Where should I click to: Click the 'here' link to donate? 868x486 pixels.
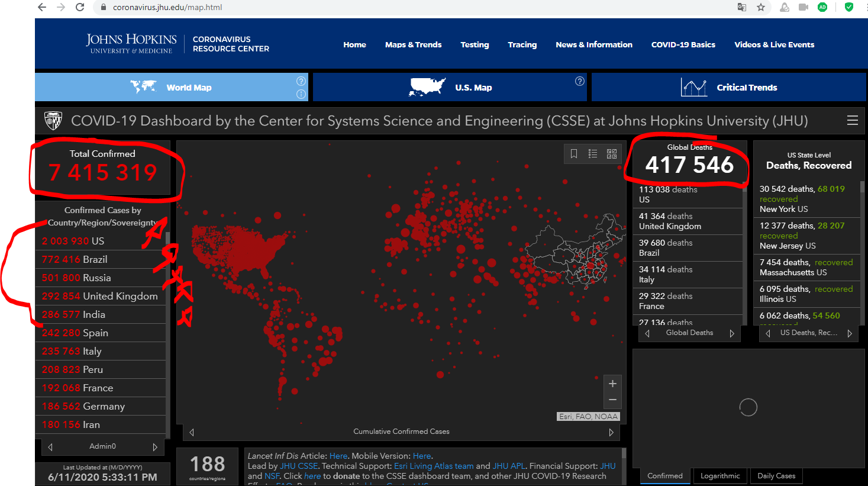click(x=312, y=476)
